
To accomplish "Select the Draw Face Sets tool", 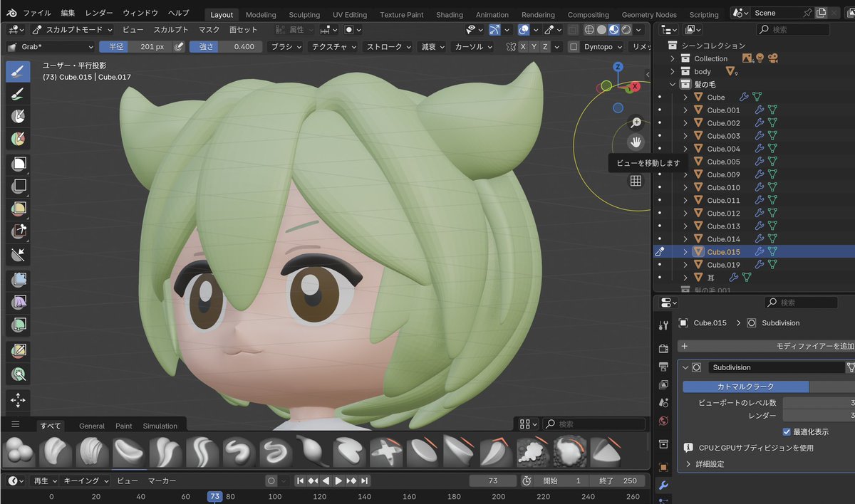I will pyautogui.click(x=19, y=139).
